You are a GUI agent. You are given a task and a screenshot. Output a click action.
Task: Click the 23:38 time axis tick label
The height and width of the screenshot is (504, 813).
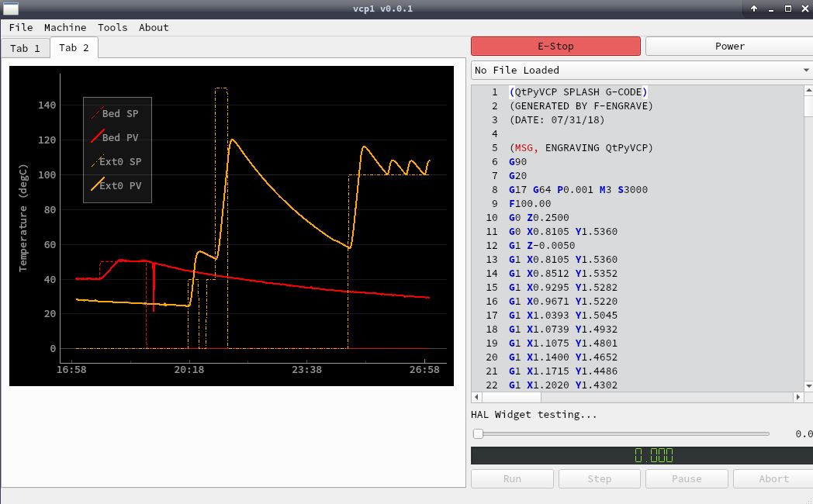[x=306, y=370]
